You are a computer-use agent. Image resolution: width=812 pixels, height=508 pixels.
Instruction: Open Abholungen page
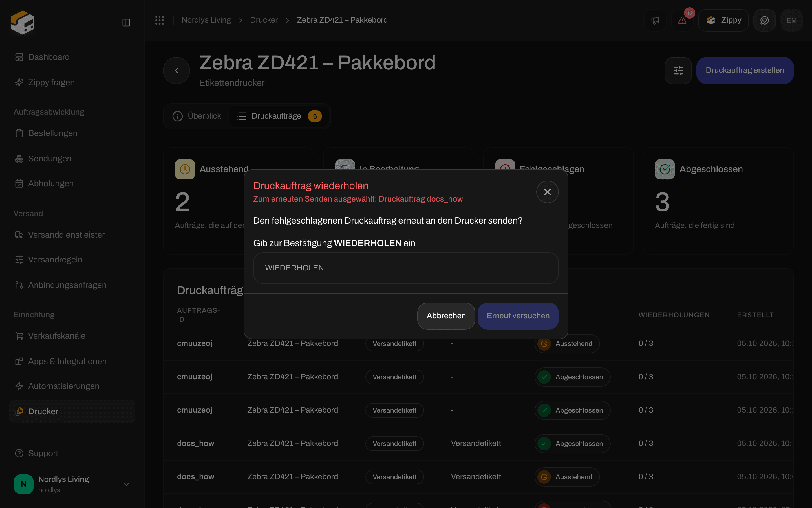[x=72, y=183]
